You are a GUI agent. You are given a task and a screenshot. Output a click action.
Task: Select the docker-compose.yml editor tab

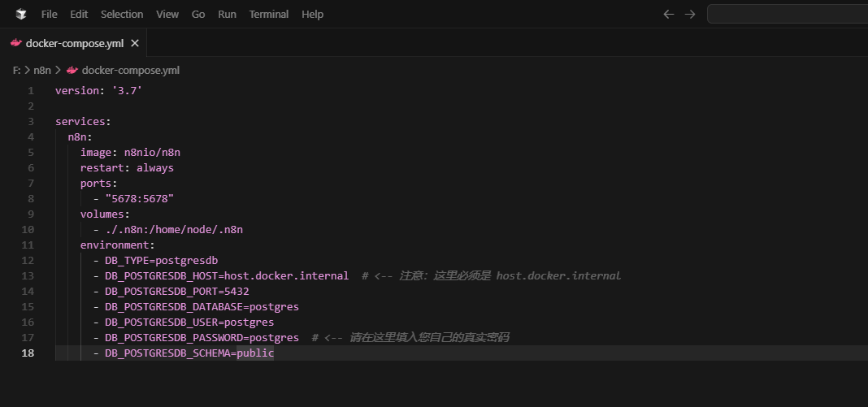pos(74,43)
